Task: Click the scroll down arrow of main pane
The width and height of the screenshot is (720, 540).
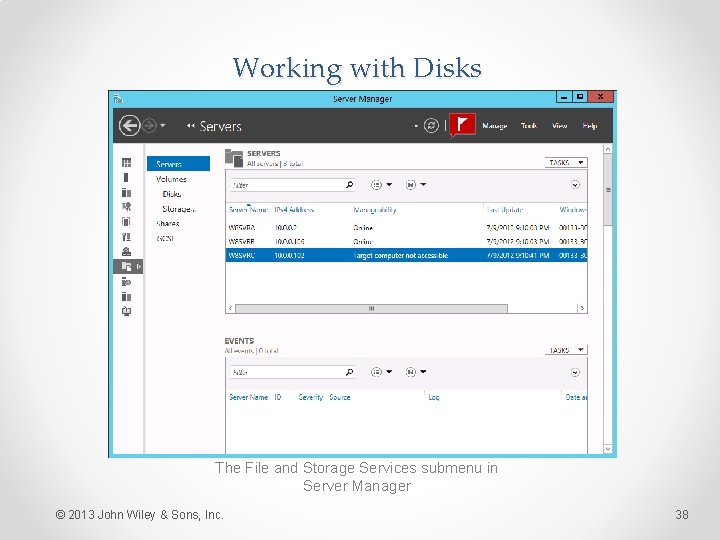Action: [608, 449]
